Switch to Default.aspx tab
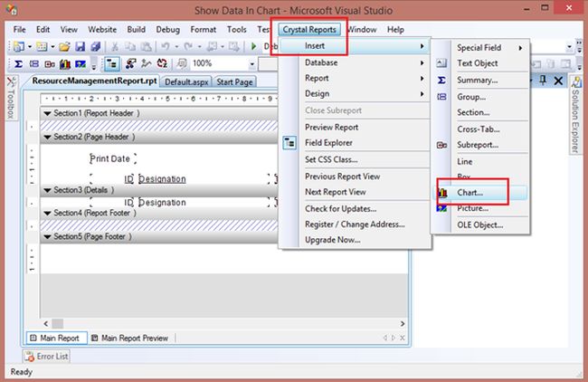The image size is (588, 382). [x=186, y=81]
